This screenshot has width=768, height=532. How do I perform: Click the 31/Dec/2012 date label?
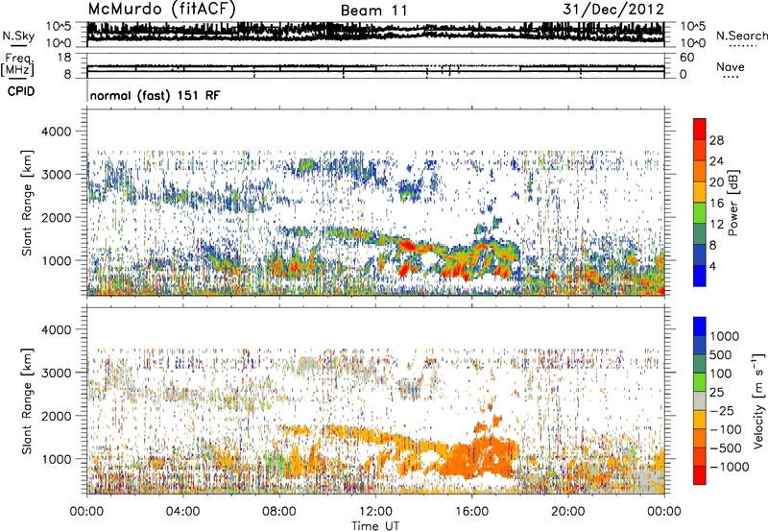pos(613,9)
